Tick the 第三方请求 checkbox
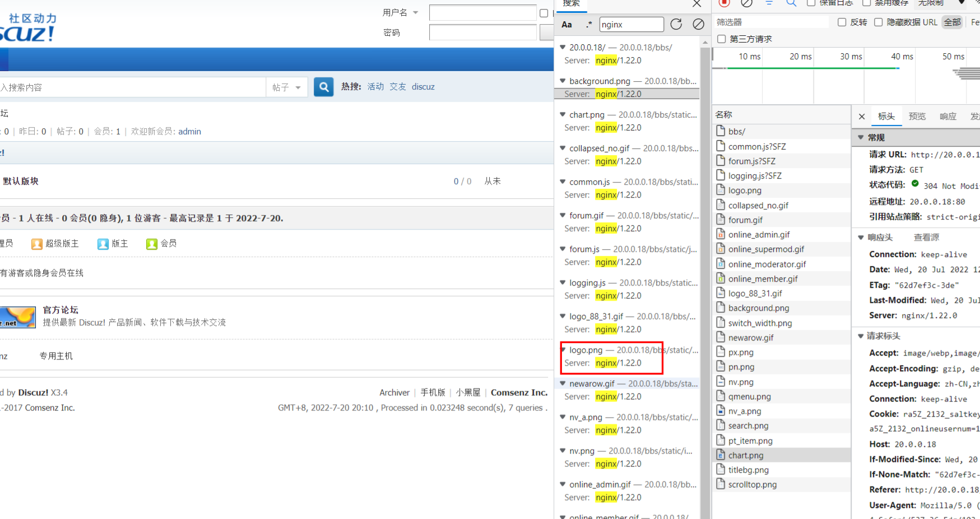The width and height of the screenshot is (980, 519). coord(722,39)
